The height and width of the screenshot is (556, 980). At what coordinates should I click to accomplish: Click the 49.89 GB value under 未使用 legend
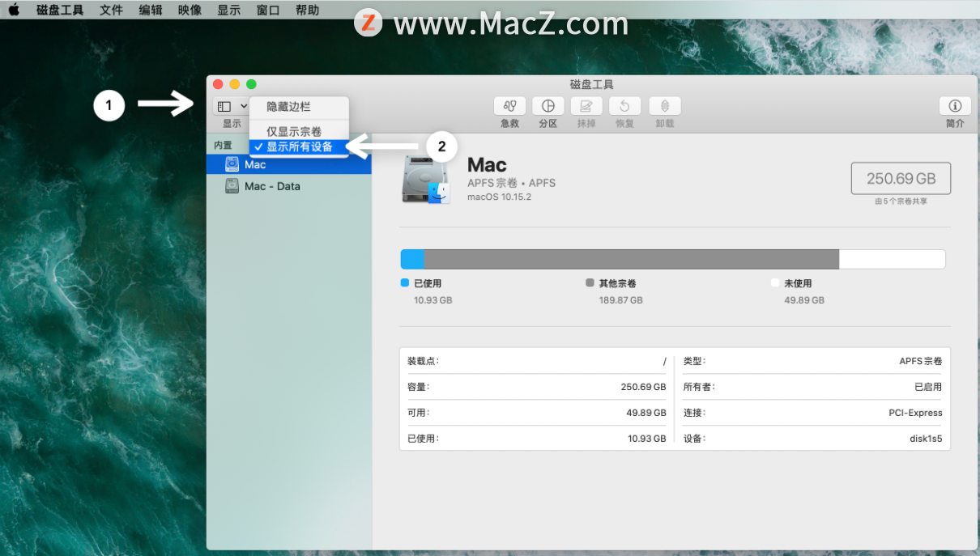click(x=804, y=300)
